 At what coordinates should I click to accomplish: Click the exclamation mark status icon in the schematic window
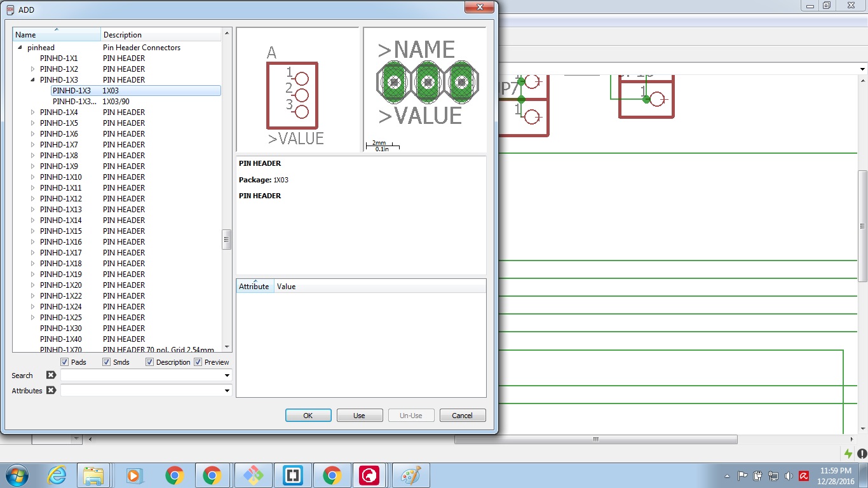click(x=862, y=454)
